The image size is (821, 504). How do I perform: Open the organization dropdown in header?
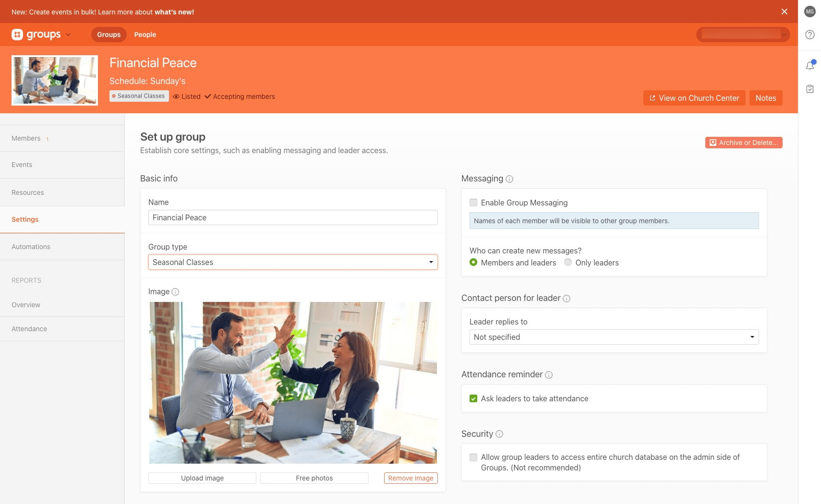[743, 35]
